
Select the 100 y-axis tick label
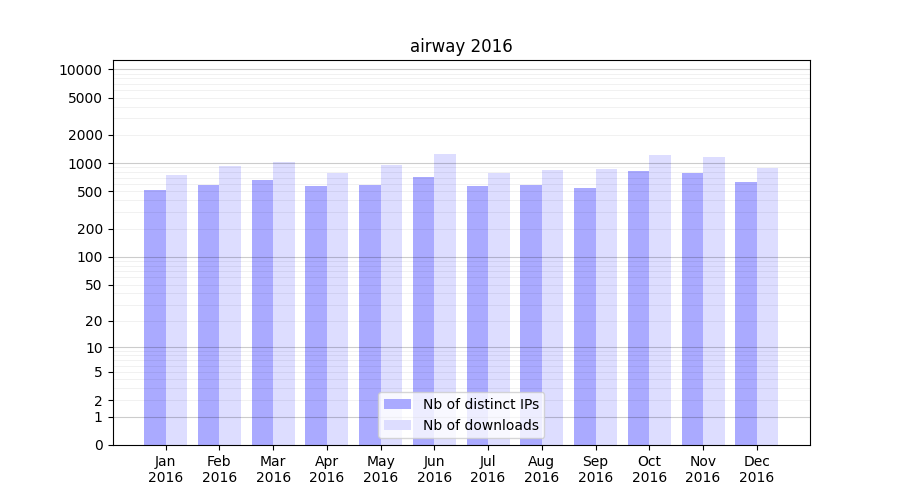pos(89,257)
